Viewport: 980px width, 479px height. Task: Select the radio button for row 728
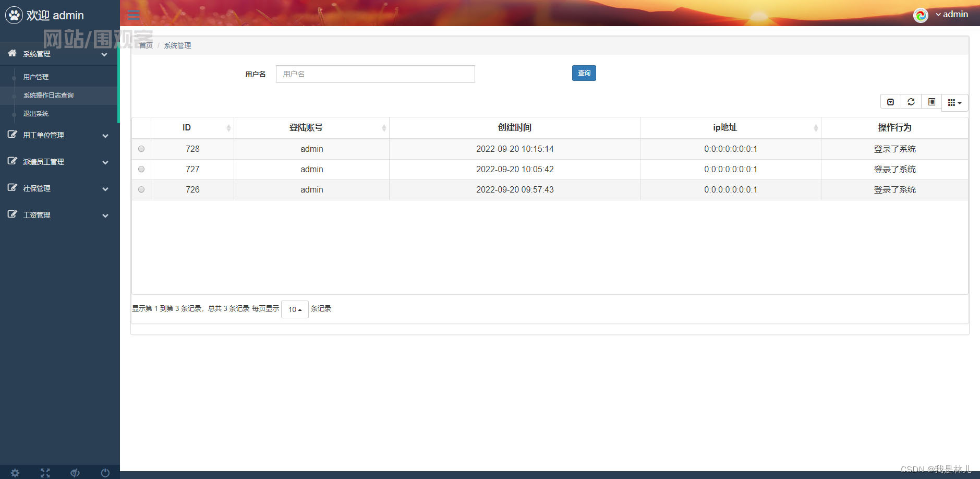tap(141, 149)
